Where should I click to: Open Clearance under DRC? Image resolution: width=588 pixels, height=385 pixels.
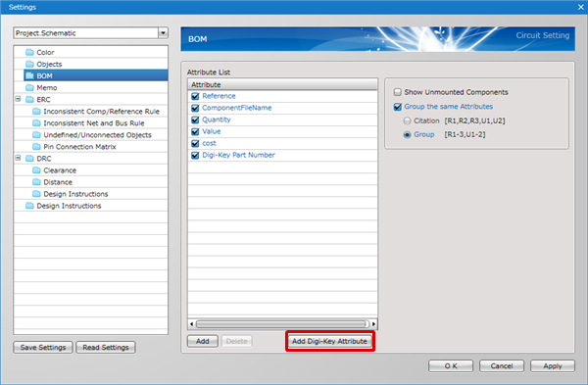(60, 170)
